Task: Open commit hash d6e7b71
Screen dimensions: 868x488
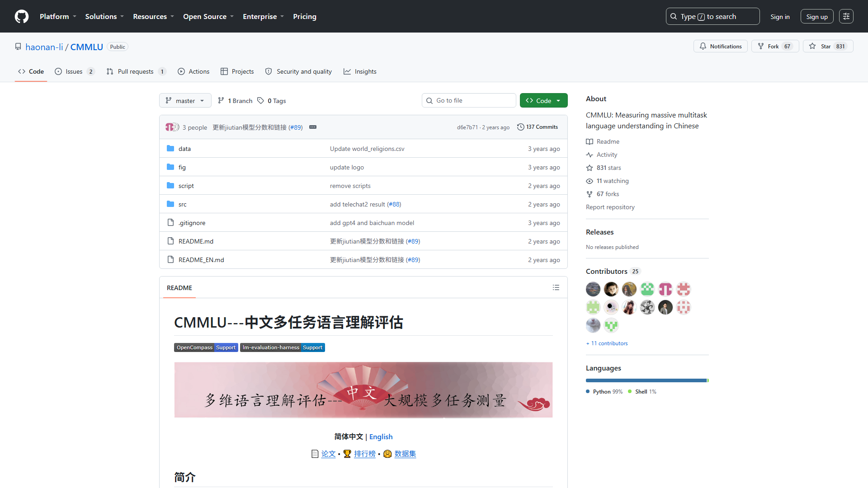Action: [467, 127]
